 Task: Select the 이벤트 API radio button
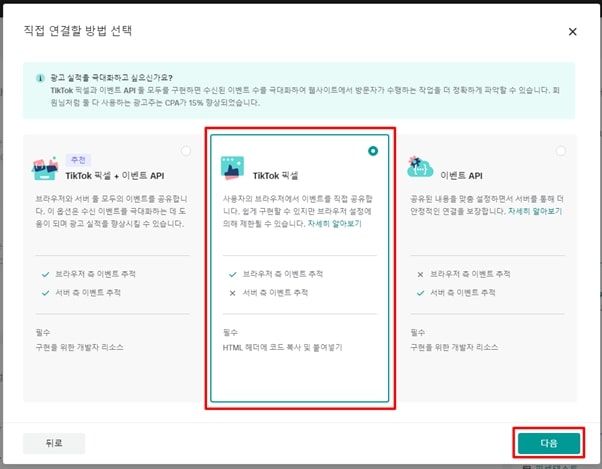pyautogui.click(x=560, y=151)
